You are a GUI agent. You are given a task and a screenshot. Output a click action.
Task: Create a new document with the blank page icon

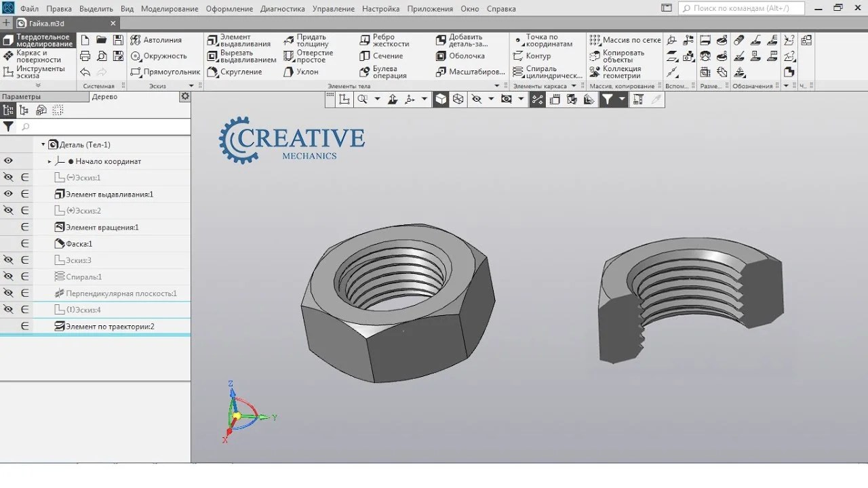[x=85, y=40]
